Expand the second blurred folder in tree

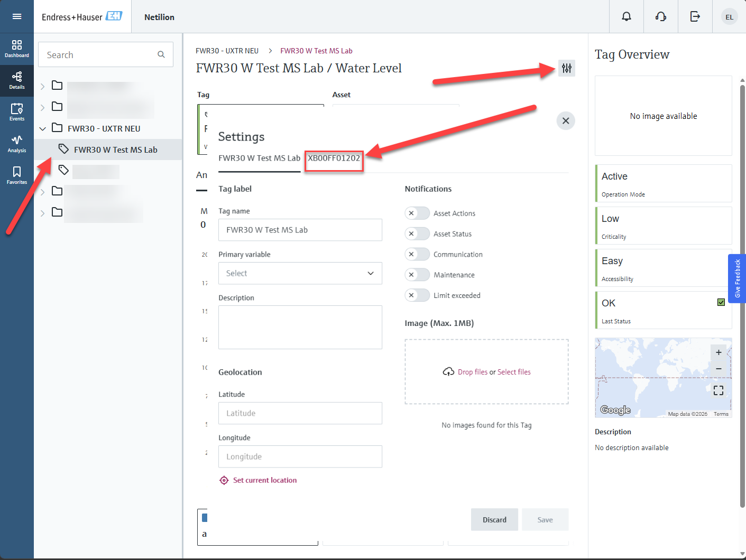[x=43, y=107]
